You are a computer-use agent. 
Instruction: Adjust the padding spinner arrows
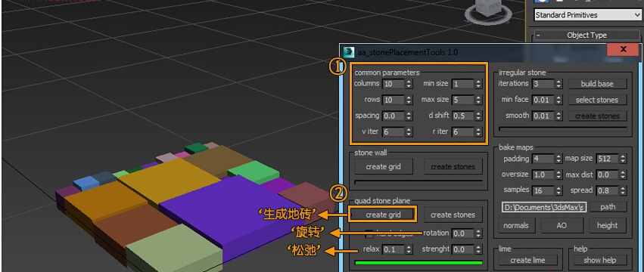[x=558, y=159]
